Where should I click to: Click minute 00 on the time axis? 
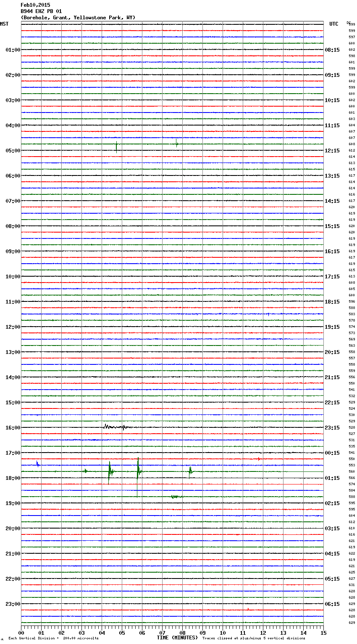21,633
